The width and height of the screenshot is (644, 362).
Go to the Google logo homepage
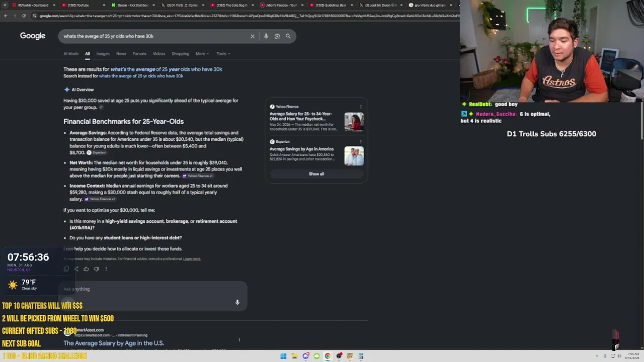[x=33, y=36]
